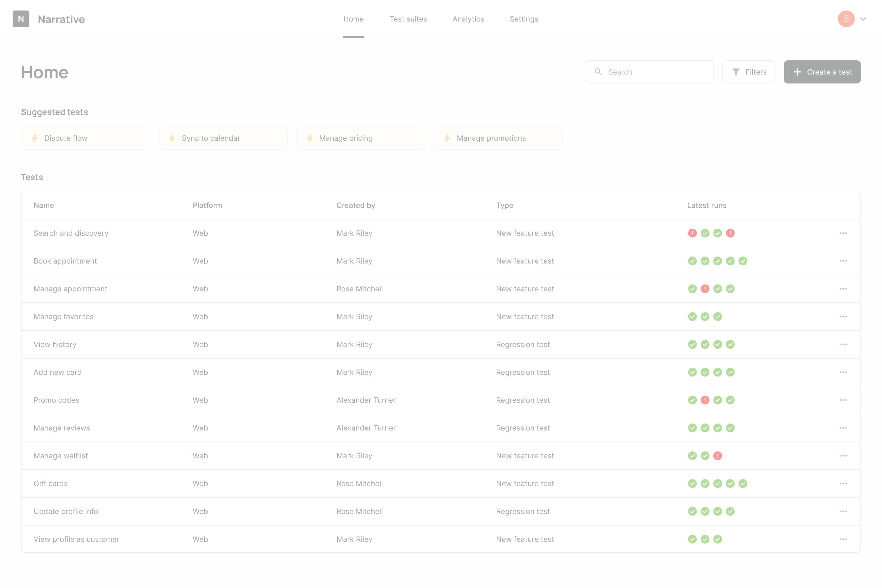
Task: Click first failed run icon for Search and discovery
Action: pyautogui.click(x=692, y=233)
